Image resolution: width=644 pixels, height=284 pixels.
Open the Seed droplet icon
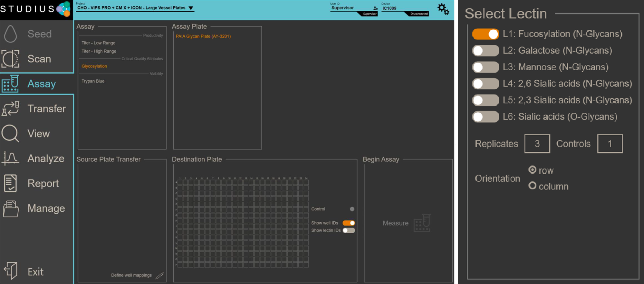pyautogui.click(x=10, y=34)
